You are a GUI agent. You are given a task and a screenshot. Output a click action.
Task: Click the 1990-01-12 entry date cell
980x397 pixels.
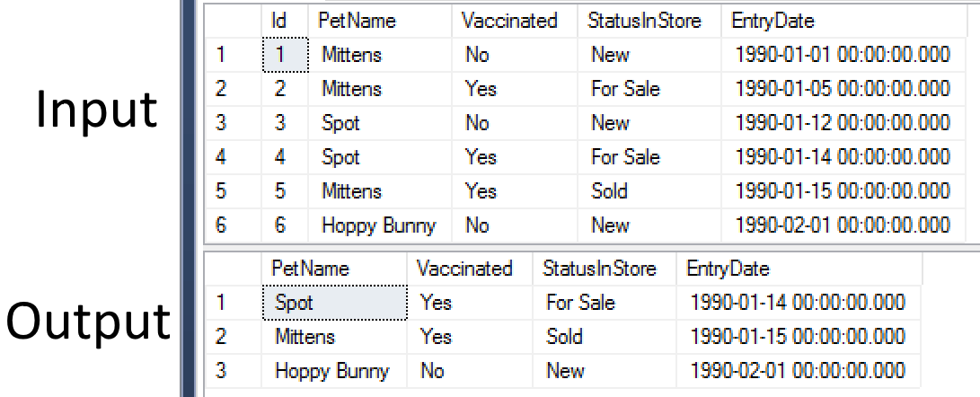842,123
